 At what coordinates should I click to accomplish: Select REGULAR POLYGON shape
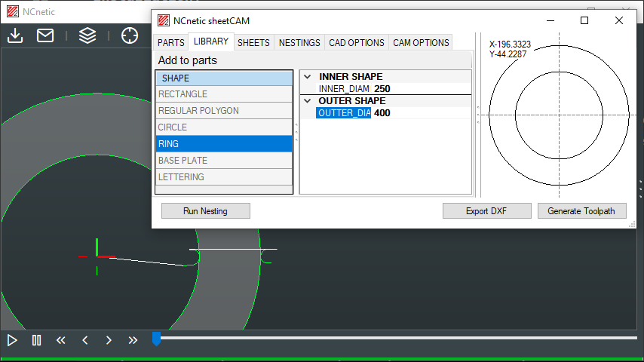(x=224, y=111)
